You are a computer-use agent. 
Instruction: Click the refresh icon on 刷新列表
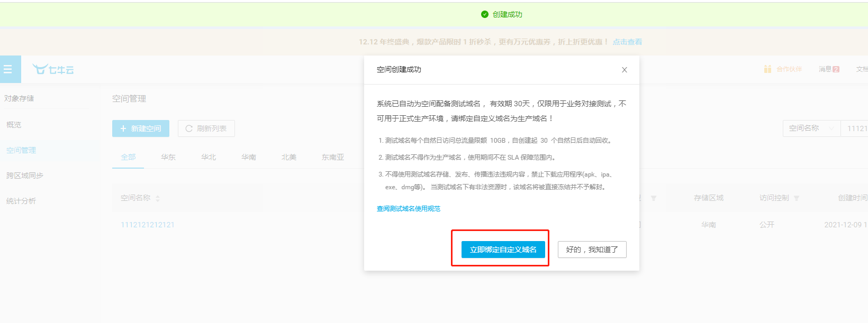pos(189,128)
